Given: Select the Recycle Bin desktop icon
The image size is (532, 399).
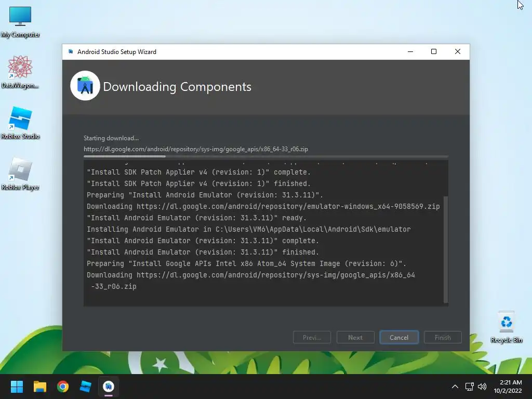Looking at the screenshot, I should [506, 327].
